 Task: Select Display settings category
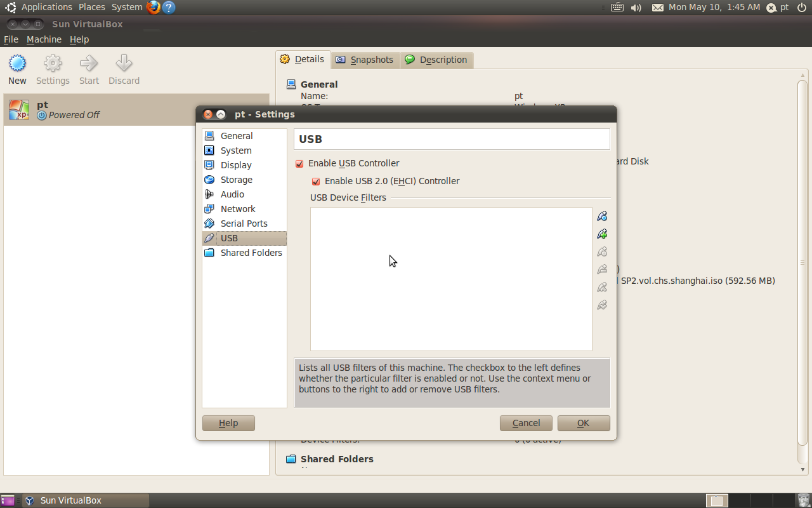pos(244,165)
